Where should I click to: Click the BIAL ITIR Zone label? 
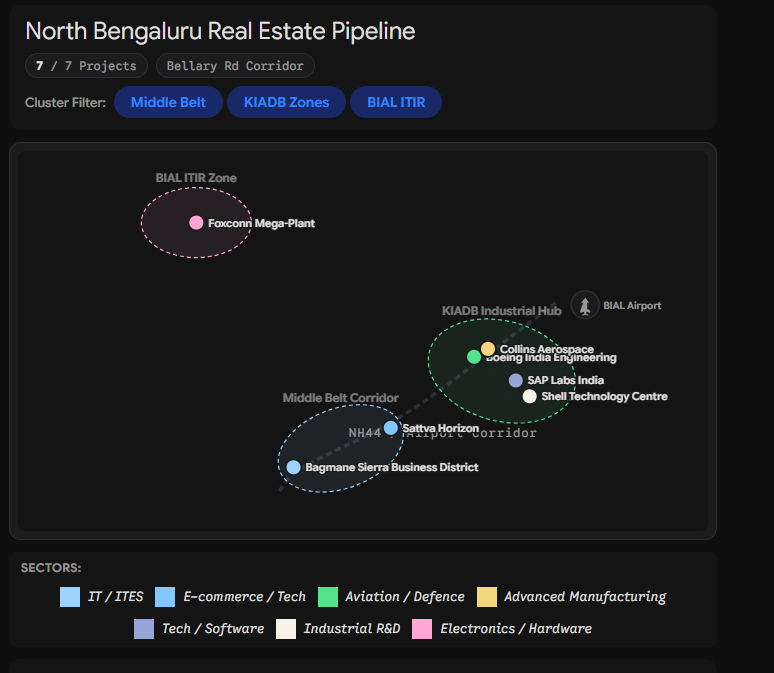tap(196, 178)
